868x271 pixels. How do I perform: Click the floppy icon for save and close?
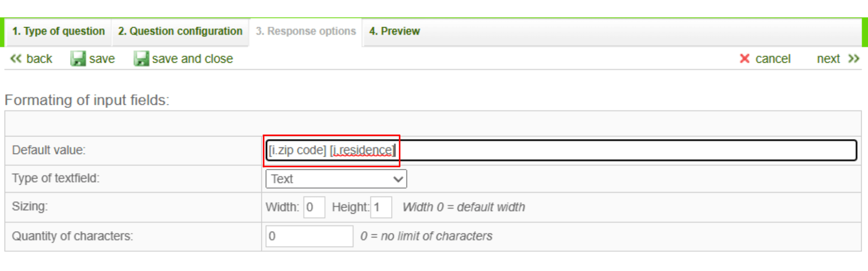coord(141,59)
